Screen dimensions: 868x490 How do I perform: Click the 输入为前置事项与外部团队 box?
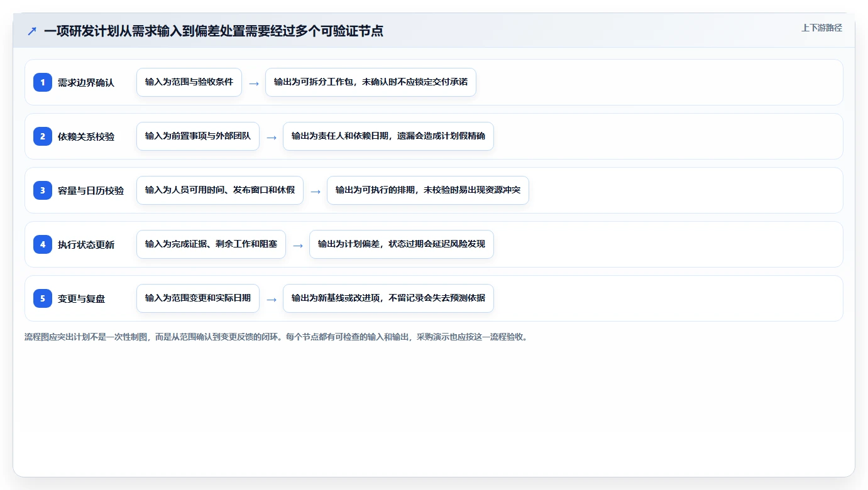[x=198, y=136]
